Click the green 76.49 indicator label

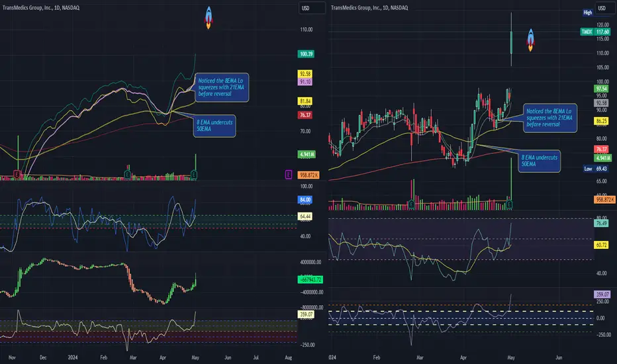601,223
